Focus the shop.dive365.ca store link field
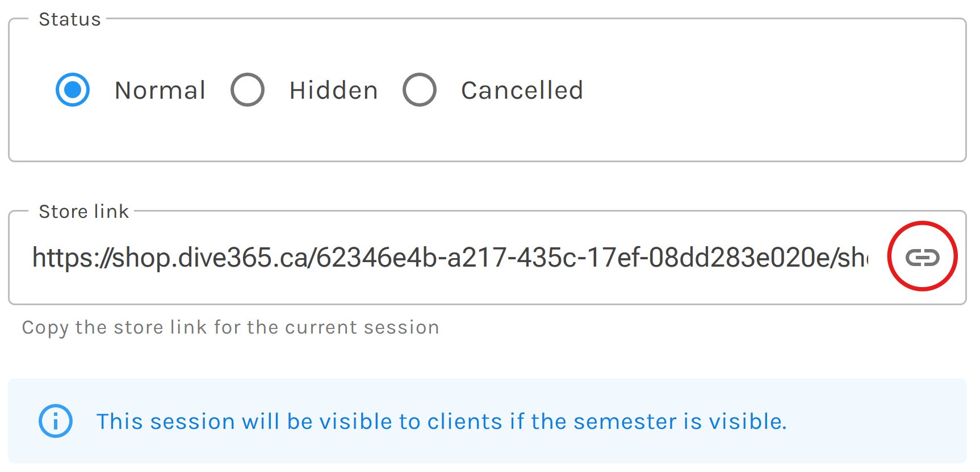Viewport: 980px width, 472px height. point(449,258)
